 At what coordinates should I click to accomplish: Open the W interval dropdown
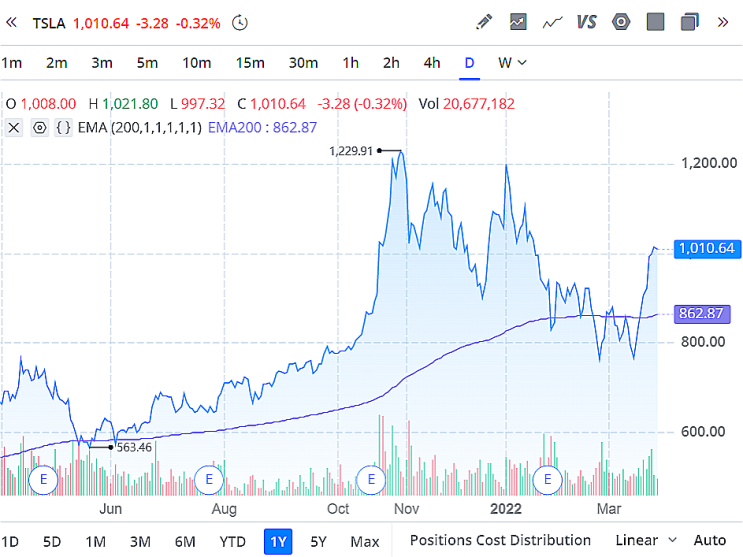coord(512,63)
